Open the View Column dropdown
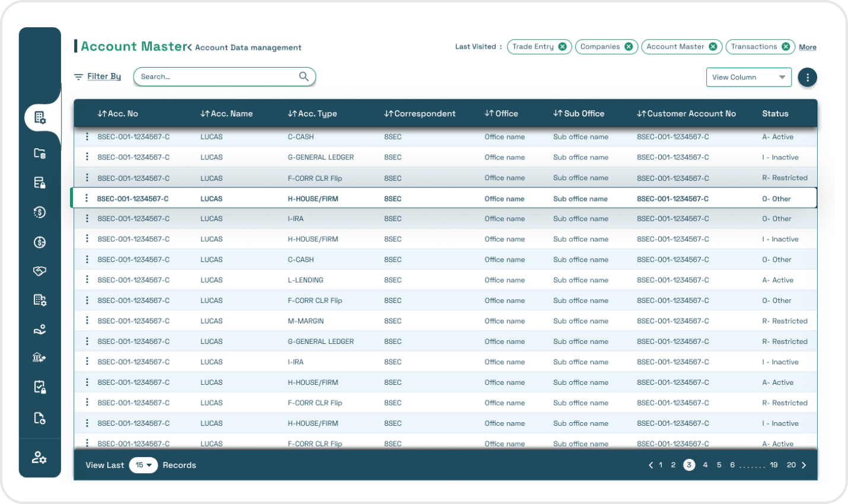Screen dimensions: 848x504 pyautogui.click(x=749, y=77)
